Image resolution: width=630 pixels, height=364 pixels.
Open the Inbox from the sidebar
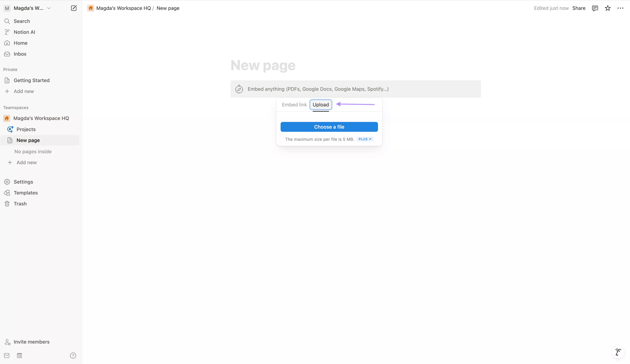20,54
